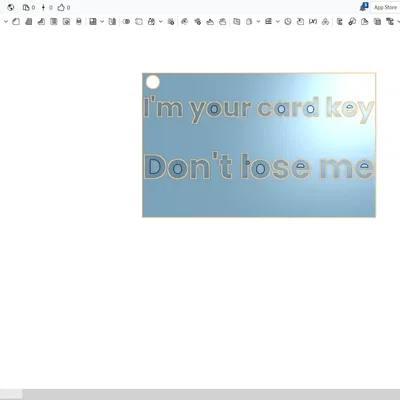Select the Split tool

click(x=139, y=22)
